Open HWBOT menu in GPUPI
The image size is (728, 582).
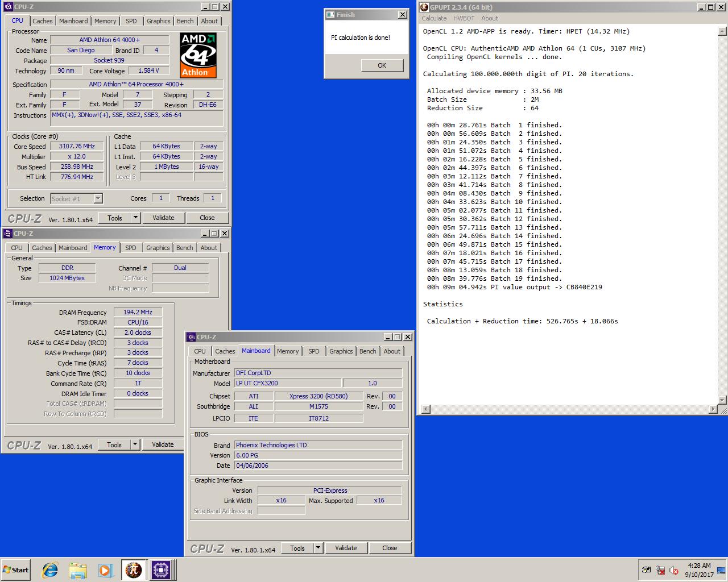(x=464, y=18)
